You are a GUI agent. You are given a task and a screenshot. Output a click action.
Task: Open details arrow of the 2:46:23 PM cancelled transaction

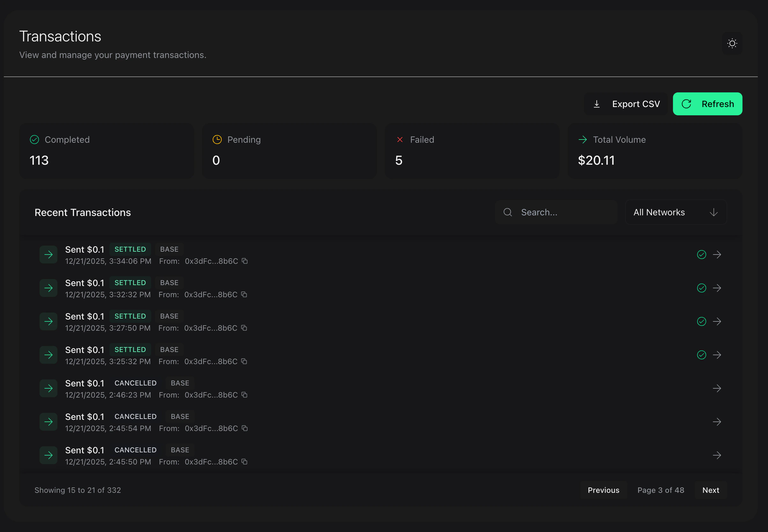[x=717, y=388]
